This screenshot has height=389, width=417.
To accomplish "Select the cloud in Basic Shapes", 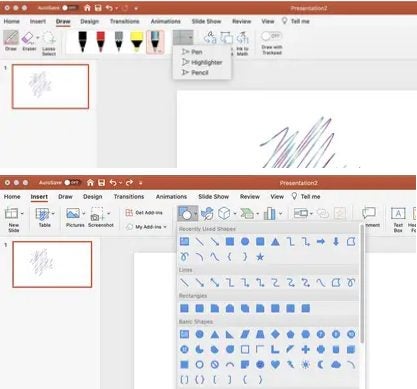I will pos(336,364).
